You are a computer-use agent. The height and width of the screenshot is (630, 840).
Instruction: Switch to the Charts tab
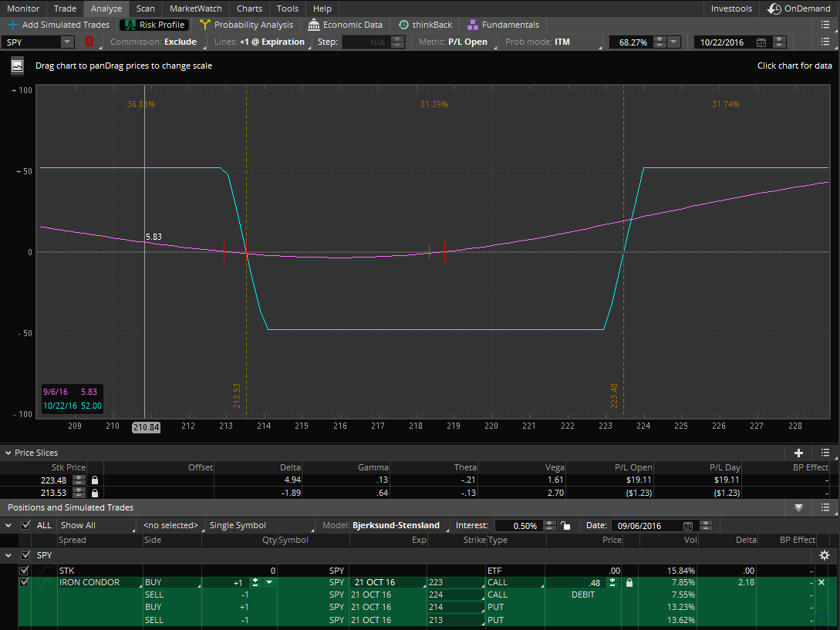(x=249, y=8)
